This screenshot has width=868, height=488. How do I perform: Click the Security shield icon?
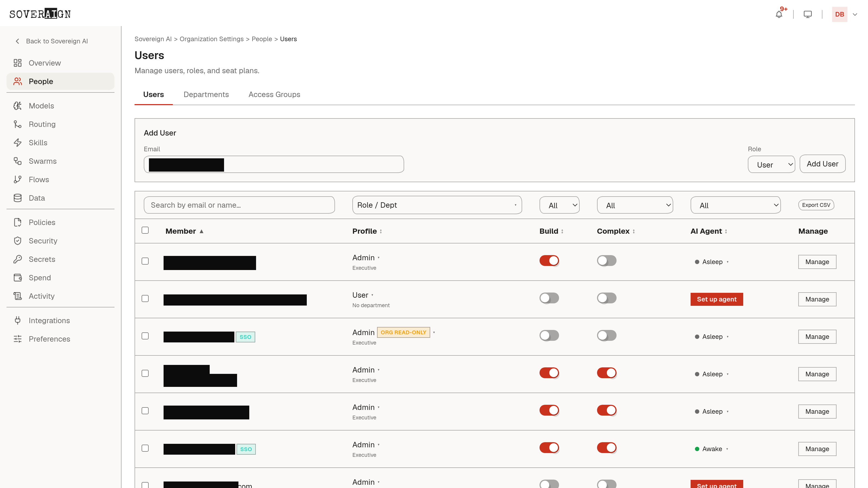[x=18, y=241]
